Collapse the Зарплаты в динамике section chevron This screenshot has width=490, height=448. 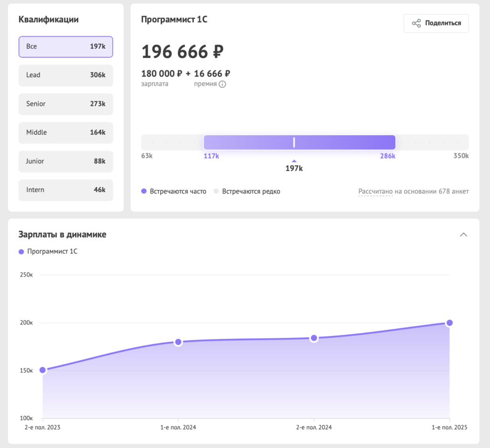point(463,234)
